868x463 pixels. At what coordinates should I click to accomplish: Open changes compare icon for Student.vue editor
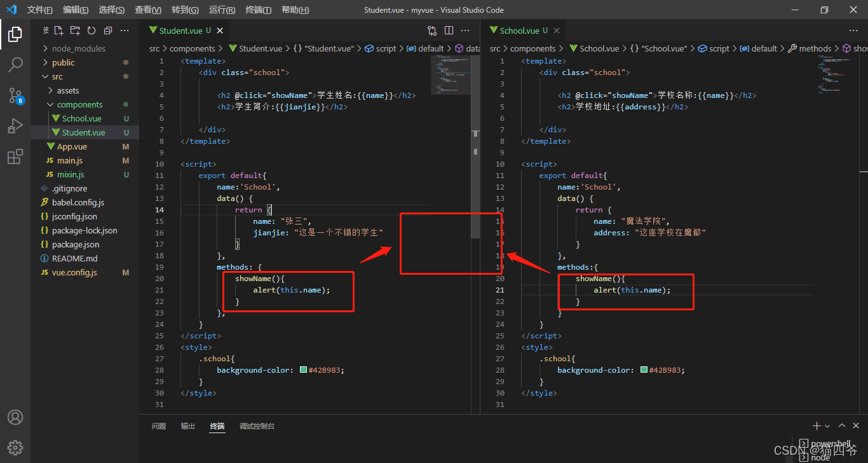pos(432,31)
